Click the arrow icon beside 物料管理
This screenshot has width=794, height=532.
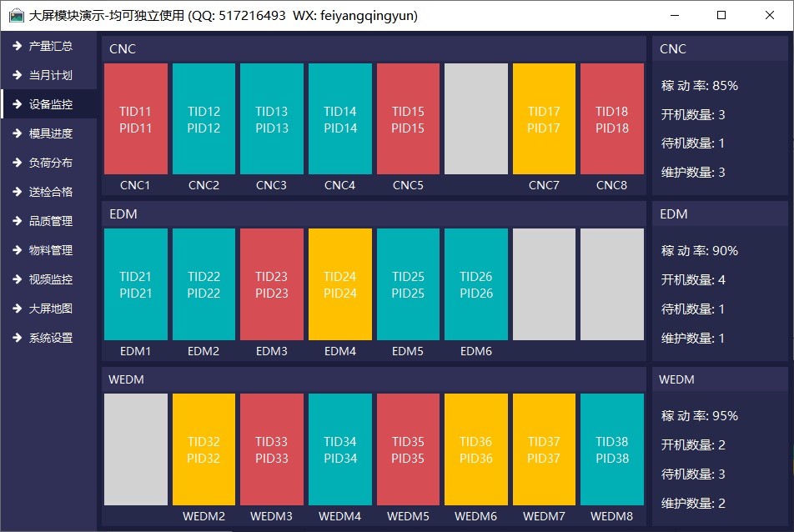pyautogui.click(x=16, y=250)
